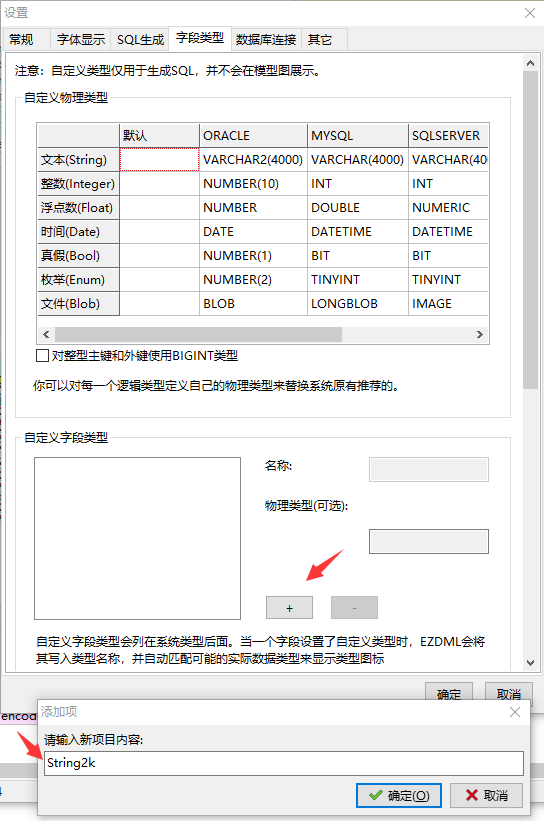Cancel the add item dialog
The width and height of the screenshot is (544, 821).
point(487,795)
